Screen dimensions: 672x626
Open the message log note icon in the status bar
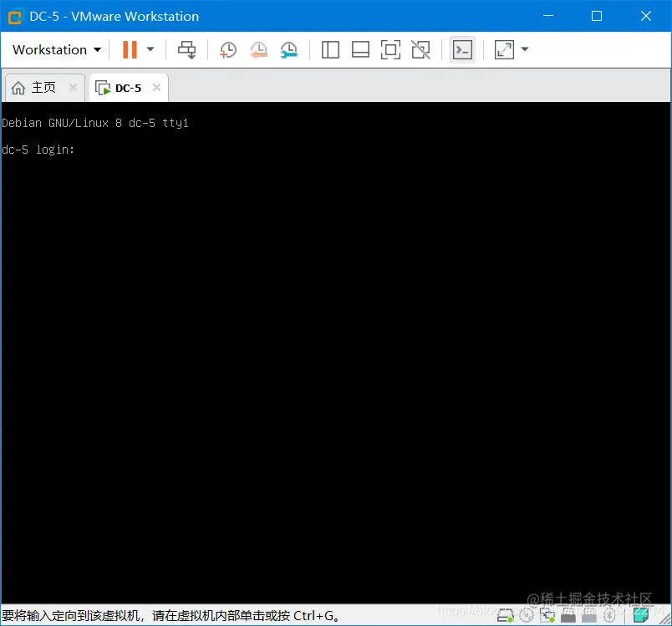pos(641,615)
